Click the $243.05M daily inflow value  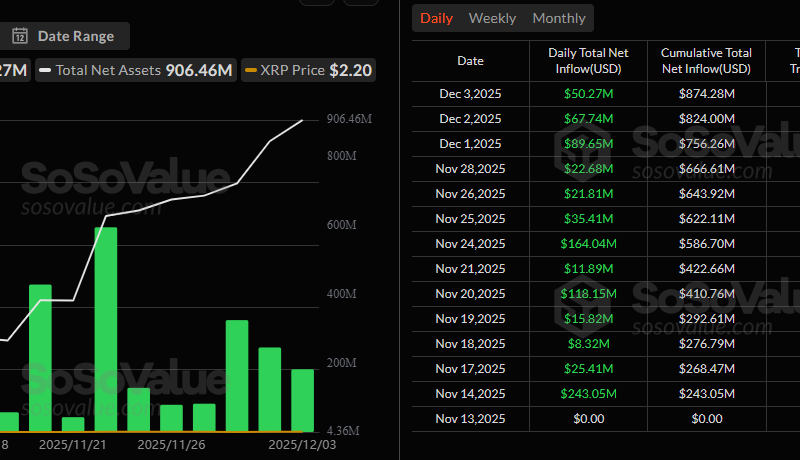(589, 393)
